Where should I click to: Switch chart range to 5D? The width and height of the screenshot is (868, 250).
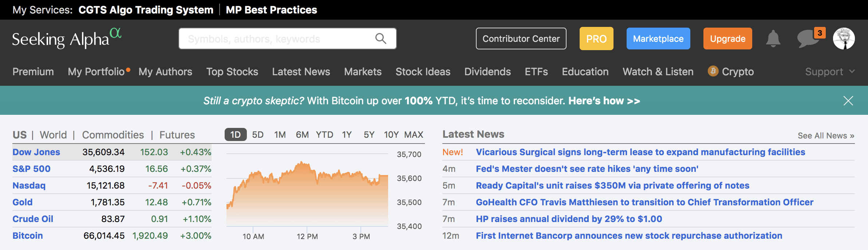pyautogui.click(x=258, y=135)
